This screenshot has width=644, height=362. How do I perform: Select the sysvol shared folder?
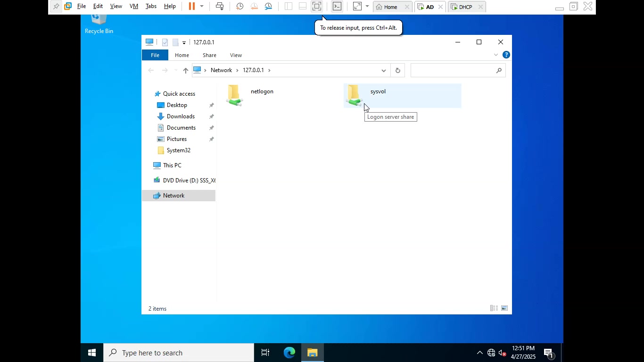(x=403, y=96)
